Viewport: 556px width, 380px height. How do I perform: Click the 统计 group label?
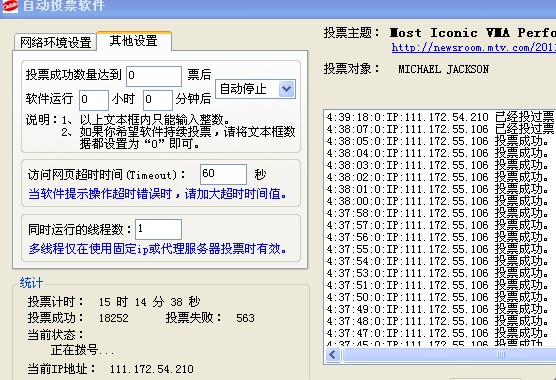[x=31, y=283]
